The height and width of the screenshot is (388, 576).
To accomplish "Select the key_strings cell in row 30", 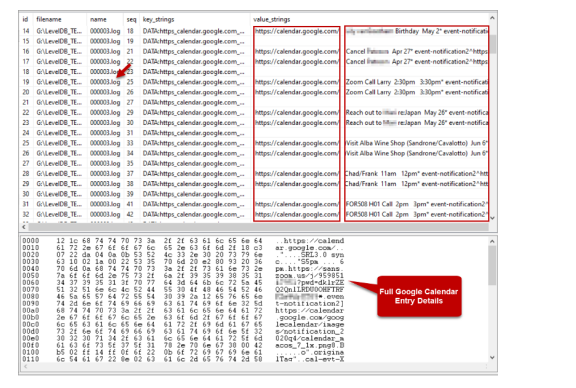I will click(x=194, y=194).
